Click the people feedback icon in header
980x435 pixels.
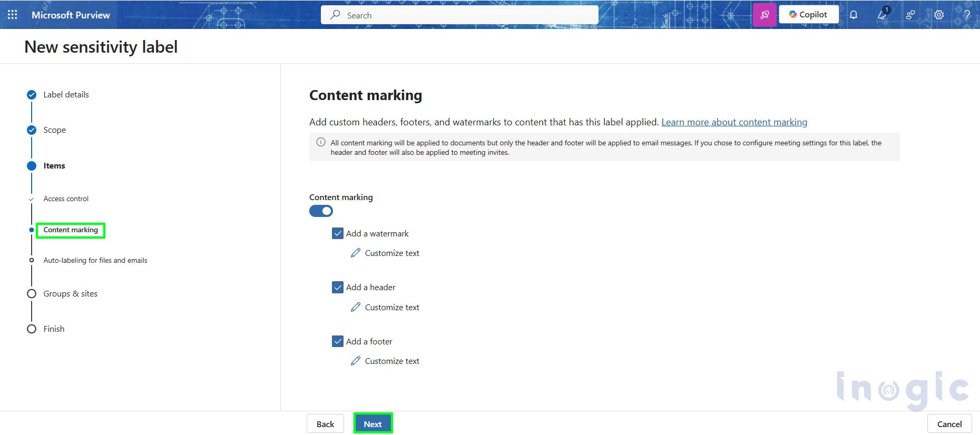pos(910,15)
